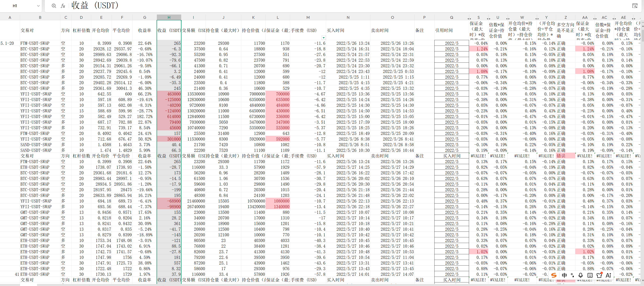Open the Sogou skin shirt icon
This screenshot has height=286, width=644.
[x=599, y=275]
